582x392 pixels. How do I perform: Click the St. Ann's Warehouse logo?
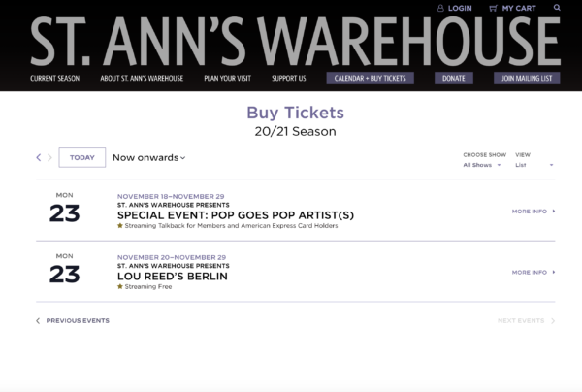click(296, 42)
